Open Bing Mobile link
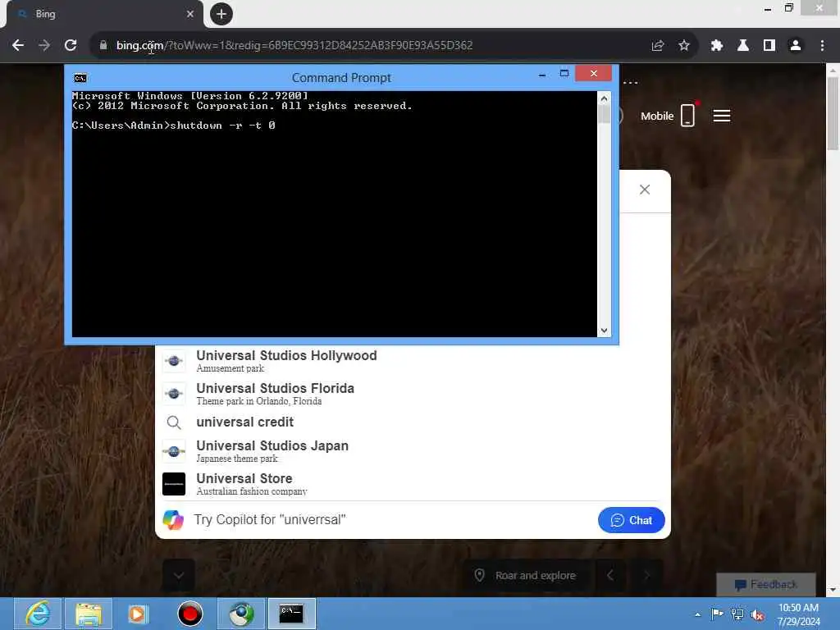This screenshot has width=840, height=630. [657, 116]
